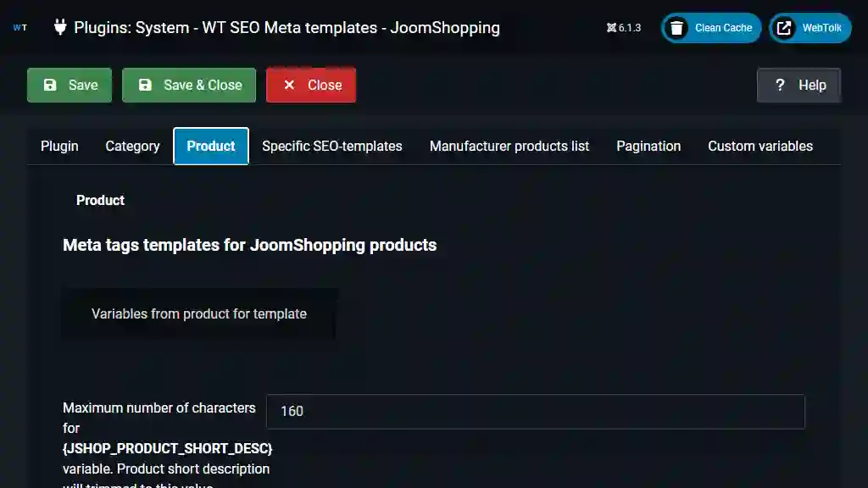The width and height of the screenshot is (868, 488).
Task: Click the question mark icon on Help
Action: 780,86
